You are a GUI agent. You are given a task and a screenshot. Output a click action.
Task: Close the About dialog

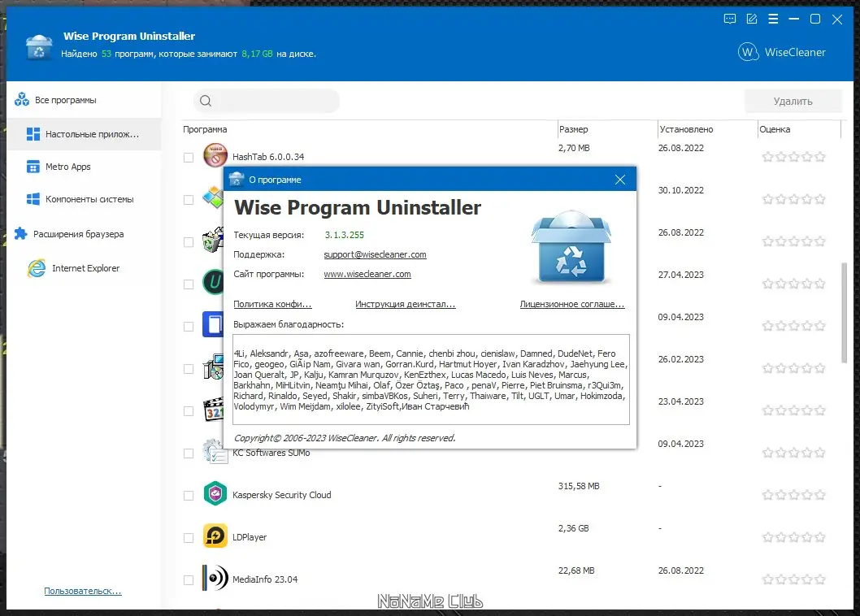(x=619, y=180)
